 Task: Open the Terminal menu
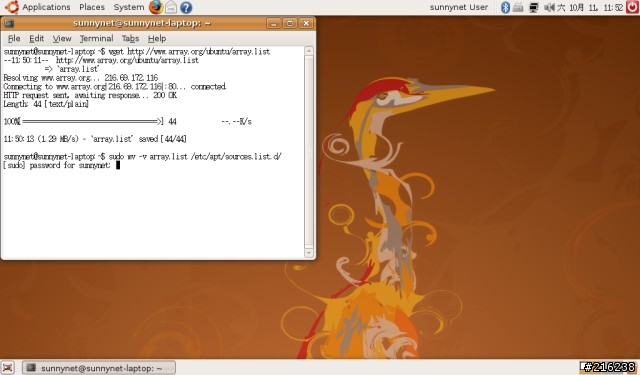(x=96, y=38)
